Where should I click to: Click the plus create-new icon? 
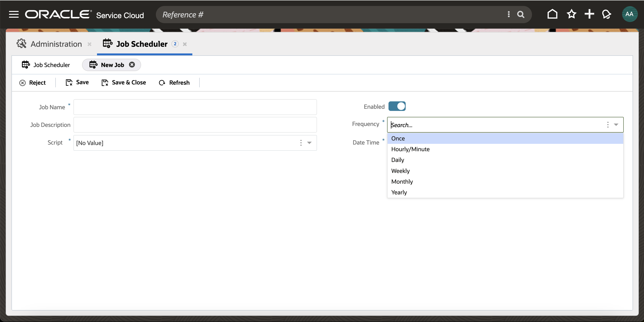point(589,14)
